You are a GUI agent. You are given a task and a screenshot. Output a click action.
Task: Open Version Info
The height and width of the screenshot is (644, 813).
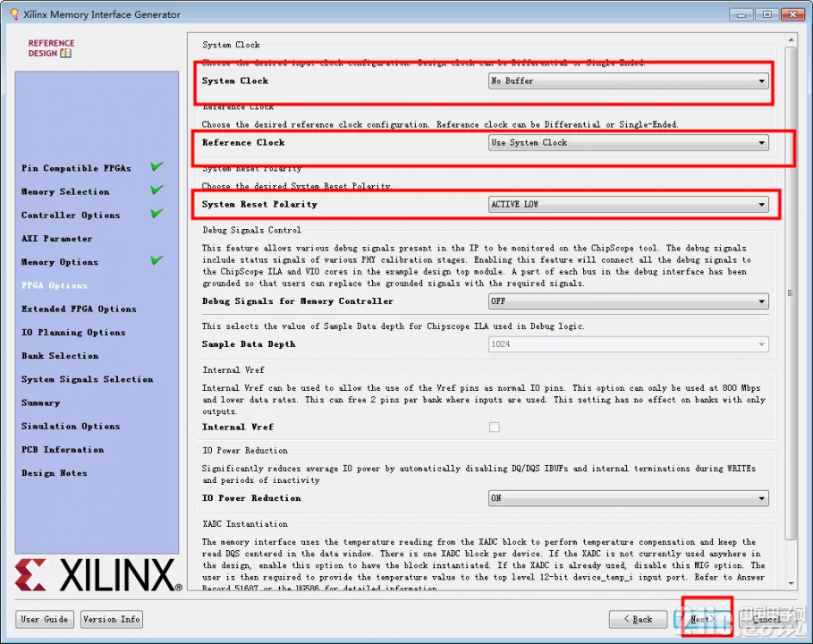tap(112, 619)
